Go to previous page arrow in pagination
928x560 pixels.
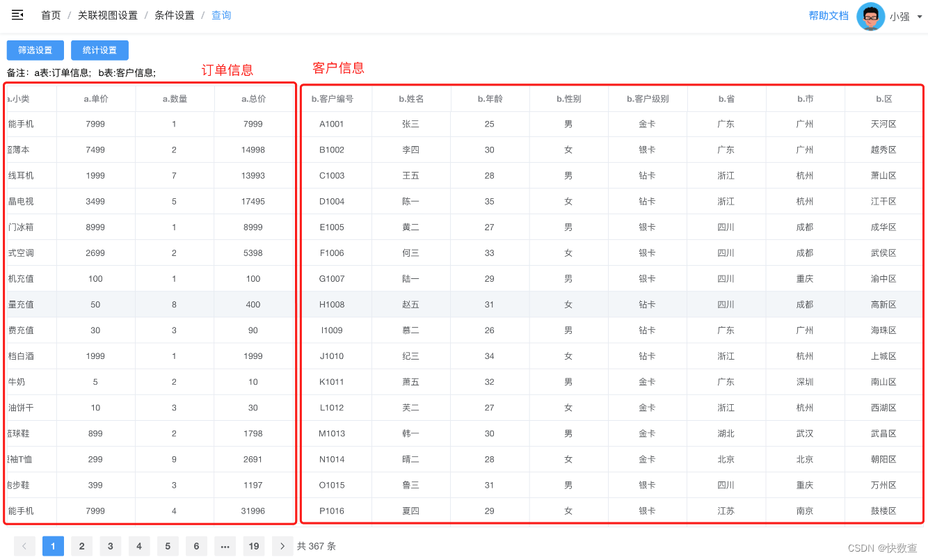(x=24, y=546)
